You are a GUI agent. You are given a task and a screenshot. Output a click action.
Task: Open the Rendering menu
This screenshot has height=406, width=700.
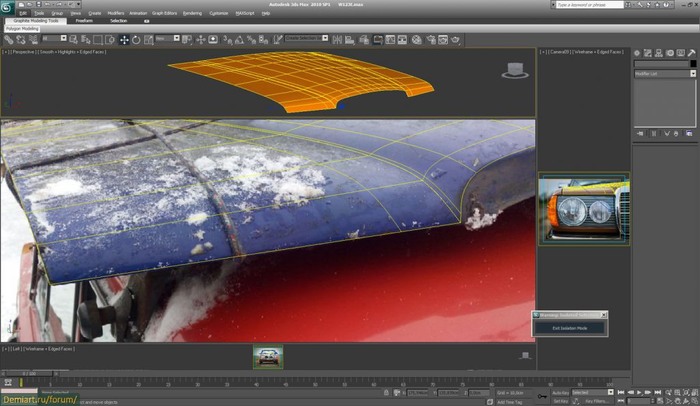tap(192, 13)
